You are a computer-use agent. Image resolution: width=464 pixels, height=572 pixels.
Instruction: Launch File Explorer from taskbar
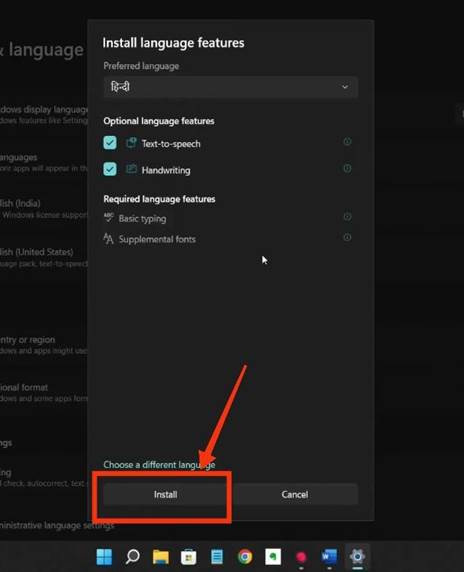point(161,557)
